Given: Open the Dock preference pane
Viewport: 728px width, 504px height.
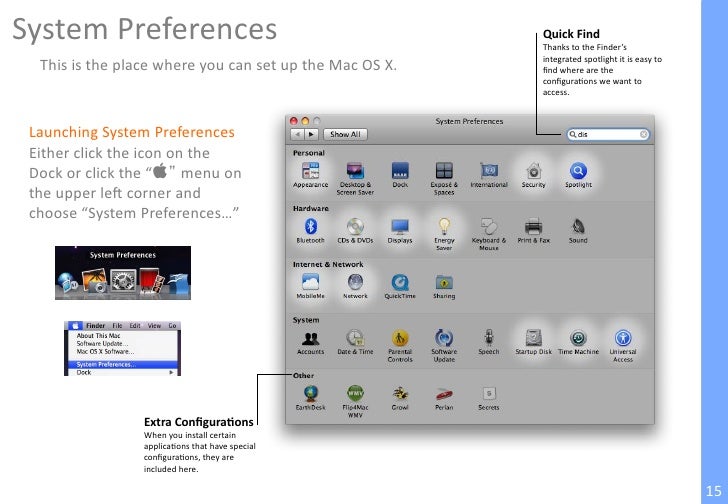Looking at the screenshot, I should point(400,175).
